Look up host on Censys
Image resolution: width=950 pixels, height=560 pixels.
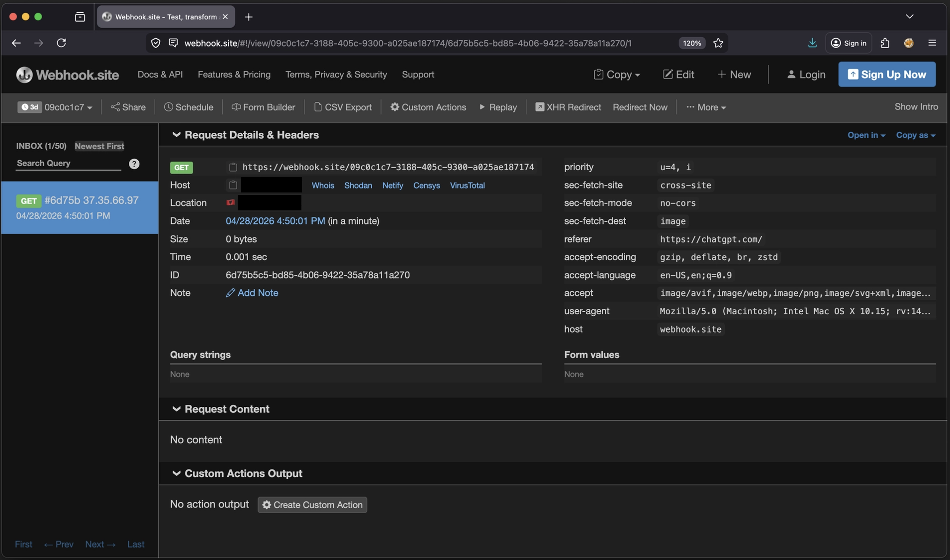coord(426,186)
